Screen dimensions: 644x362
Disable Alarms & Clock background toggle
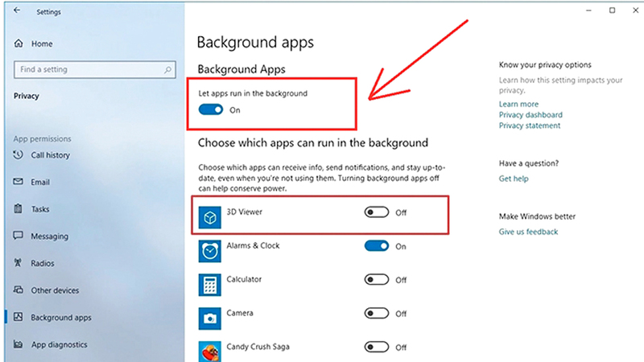pos(377,246)
